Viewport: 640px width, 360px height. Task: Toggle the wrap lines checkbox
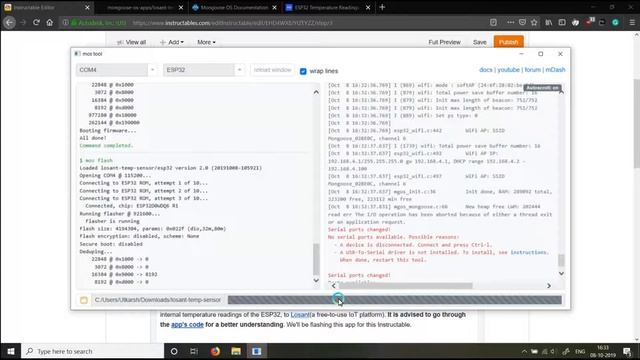(303, 71)
